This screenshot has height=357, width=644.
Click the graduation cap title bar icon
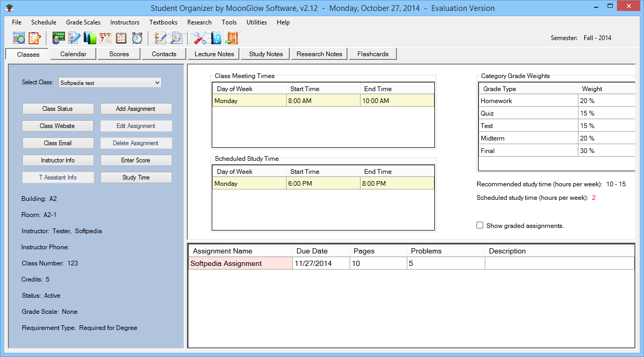(x=9, y=8)
